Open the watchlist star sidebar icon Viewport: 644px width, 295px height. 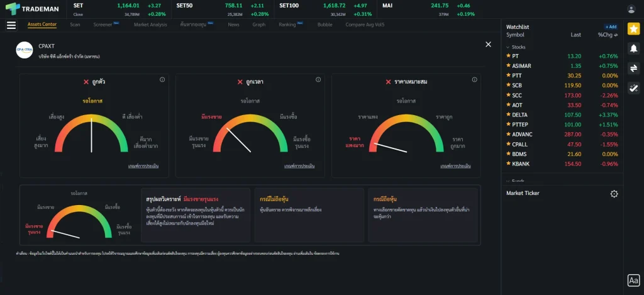point(634,29)
